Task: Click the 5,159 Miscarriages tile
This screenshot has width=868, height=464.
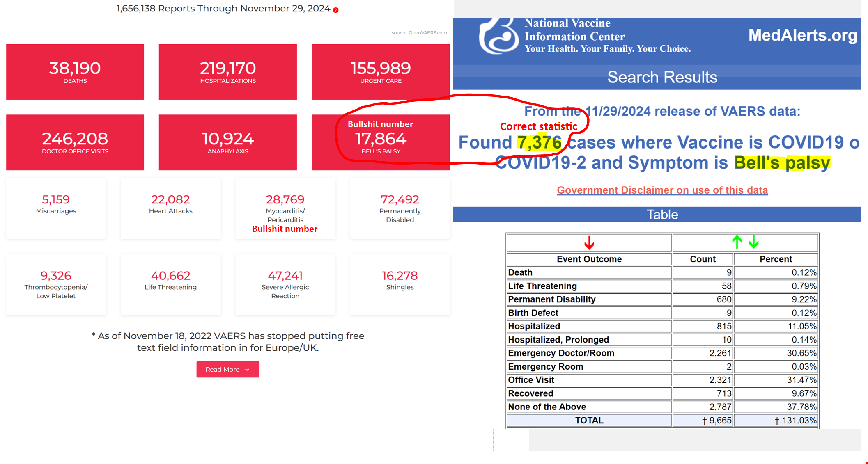Action: [x=56, y=208]
